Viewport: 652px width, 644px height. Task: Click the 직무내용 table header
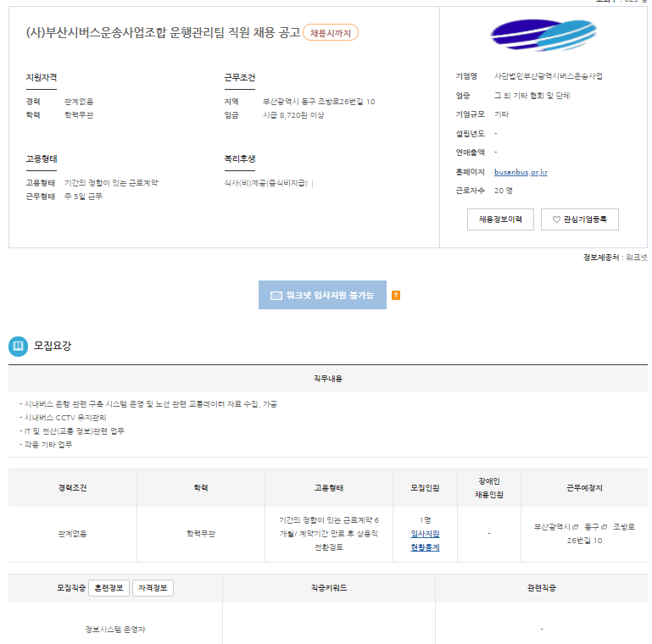pos(327,378)
